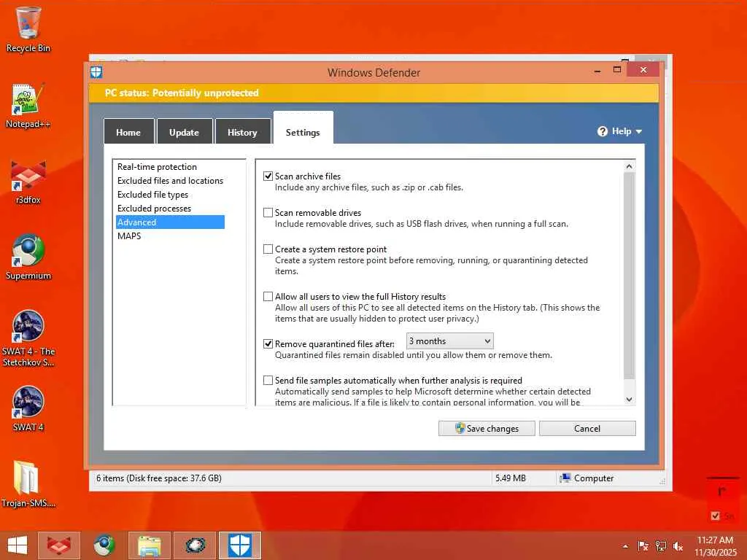Click the settings vertical scrollbar thumb
Image resolution: width=747 pixels, height=560 pixels.
(630, 276)
